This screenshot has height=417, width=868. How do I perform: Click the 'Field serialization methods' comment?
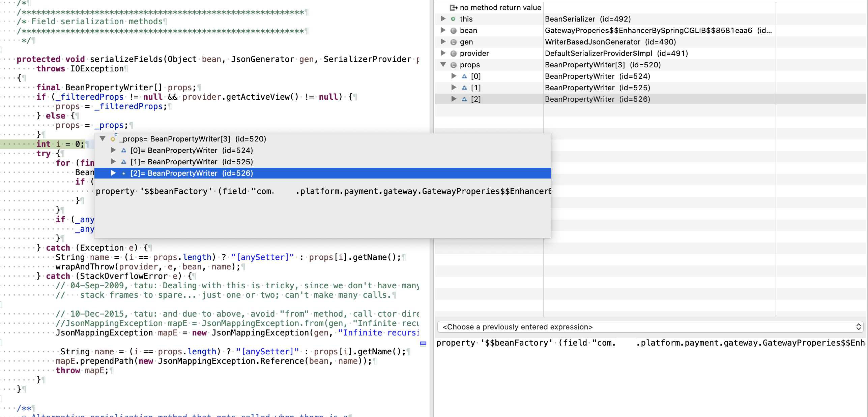pyautogui.click(x=97, y=22)
